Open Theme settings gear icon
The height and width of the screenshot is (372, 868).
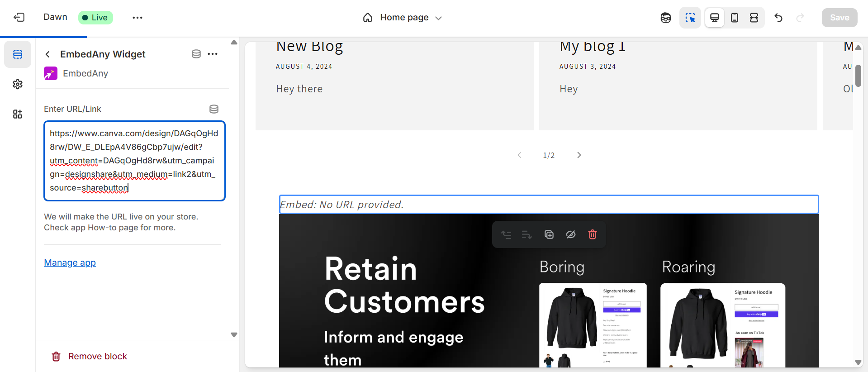pyautogui.click(x=18, y=84)
